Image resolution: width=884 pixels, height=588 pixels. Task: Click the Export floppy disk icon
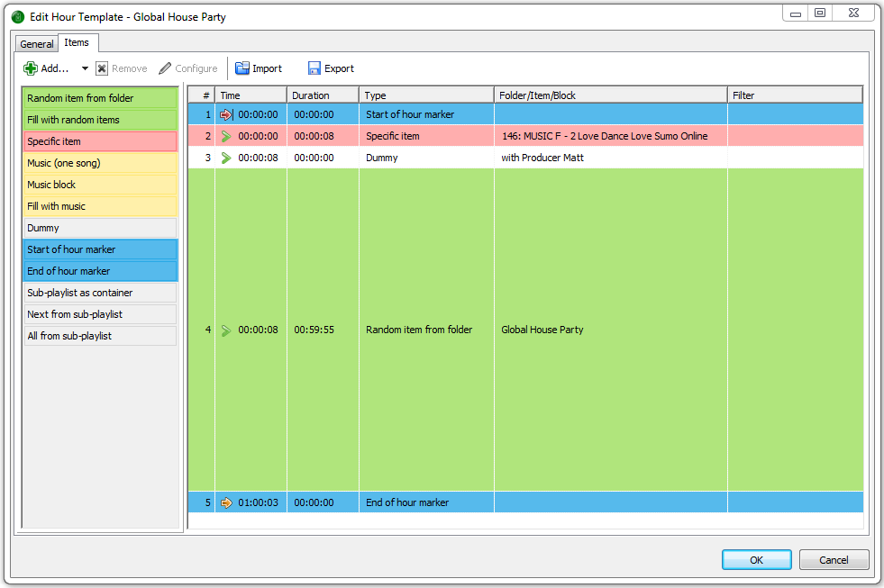314,68
